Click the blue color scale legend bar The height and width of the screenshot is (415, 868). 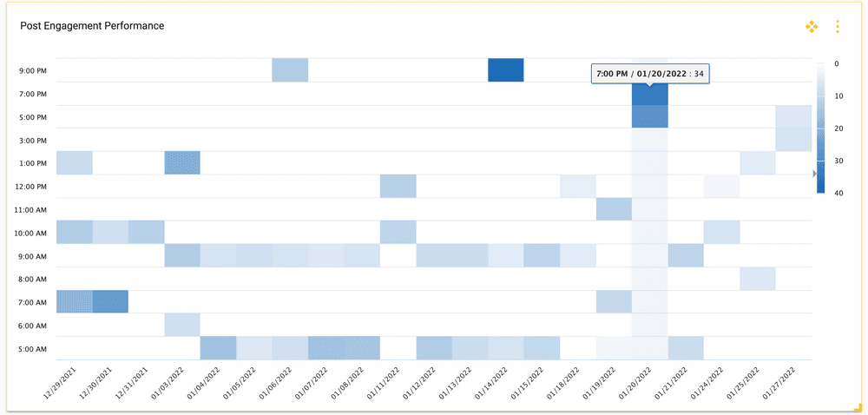pyautogui.click(x=821, y=127)
